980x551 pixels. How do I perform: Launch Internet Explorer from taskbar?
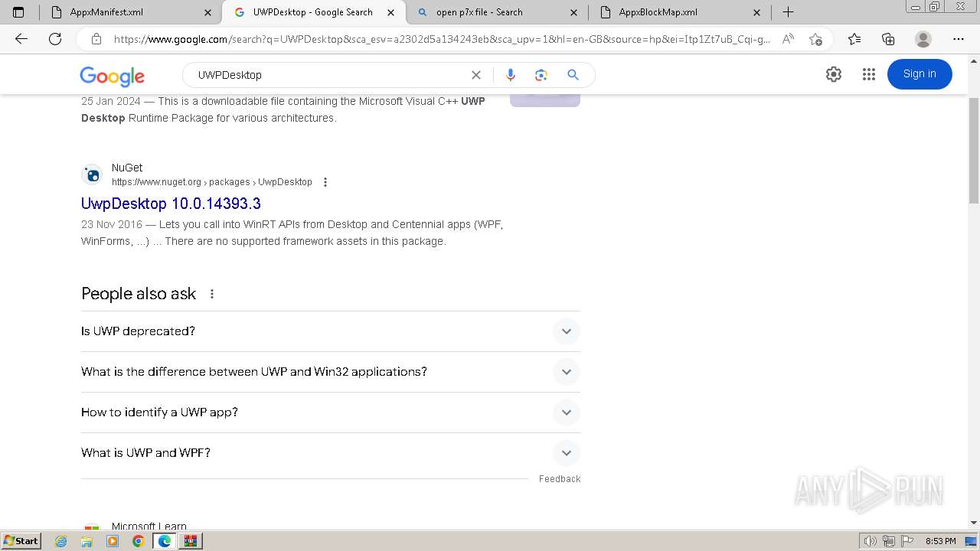(61, 541)
